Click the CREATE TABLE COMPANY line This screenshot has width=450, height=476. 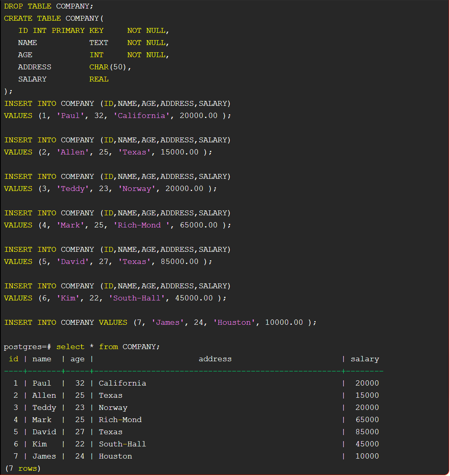(x=53, y=18)
